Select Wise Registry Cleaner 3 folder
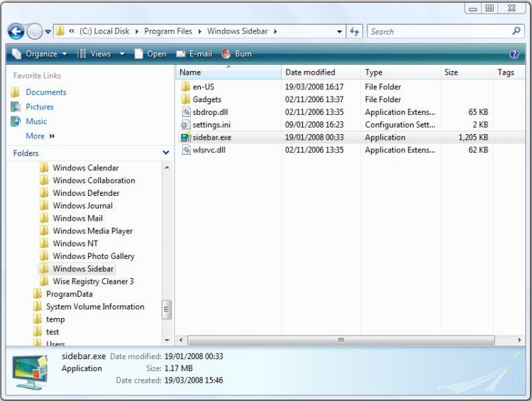The image size is (532, 401). [x=94, y=281]
